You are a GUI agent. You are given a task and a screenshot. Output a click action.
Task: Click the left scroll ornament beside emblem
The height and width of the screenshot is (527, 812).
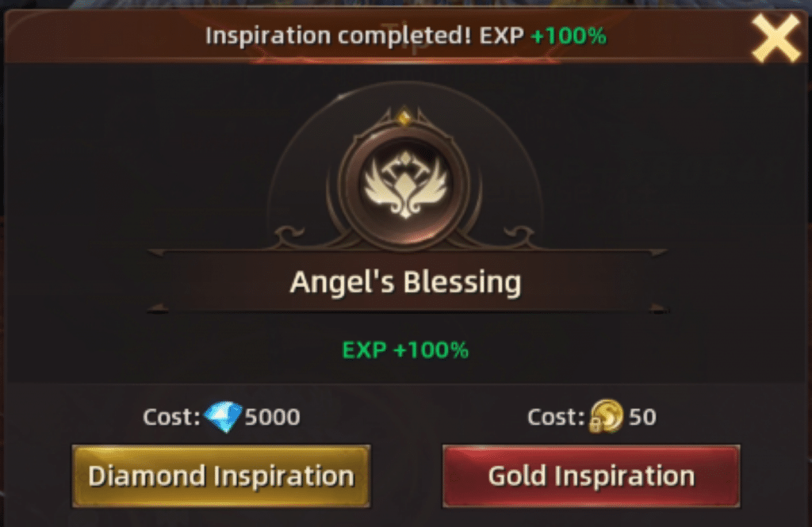(289, 237)
